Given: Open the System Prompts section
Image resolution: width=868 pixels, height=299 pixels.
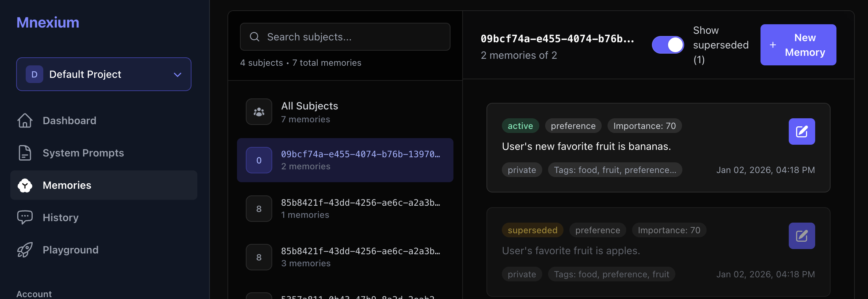Looking at the screenshot, I should [x=83, y=153].
